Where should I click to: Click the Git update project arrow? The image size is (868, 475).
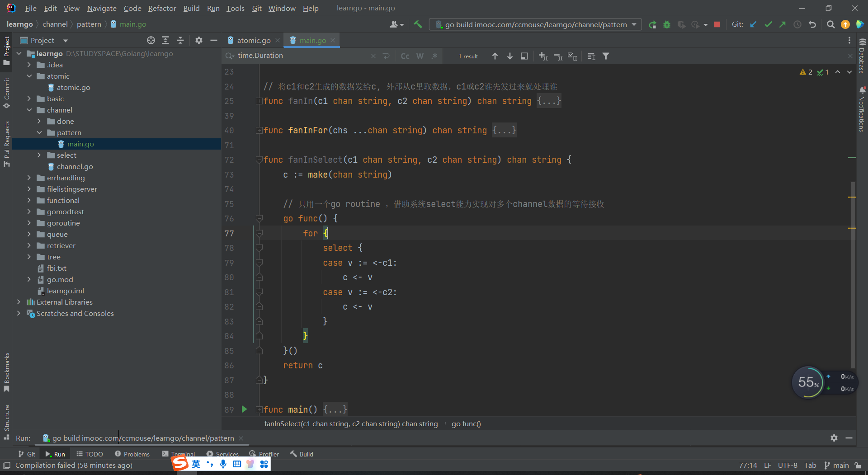click(x=753, y=24)
